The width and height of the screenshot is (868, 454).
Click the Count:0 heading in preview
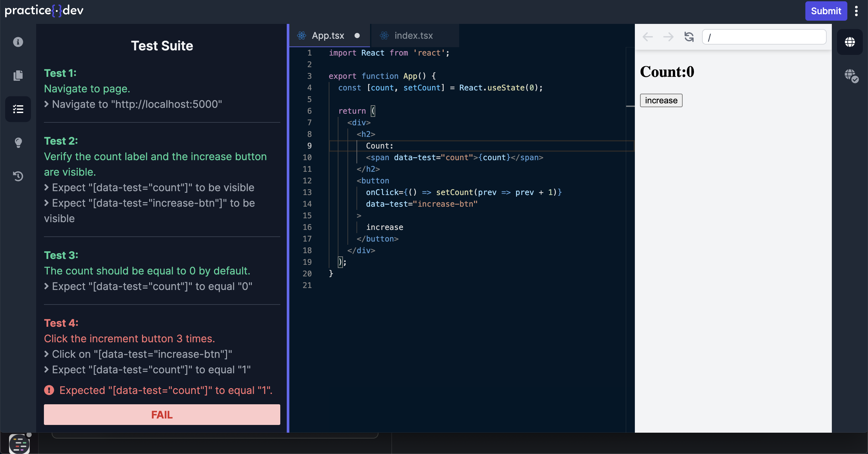point(667,72)
